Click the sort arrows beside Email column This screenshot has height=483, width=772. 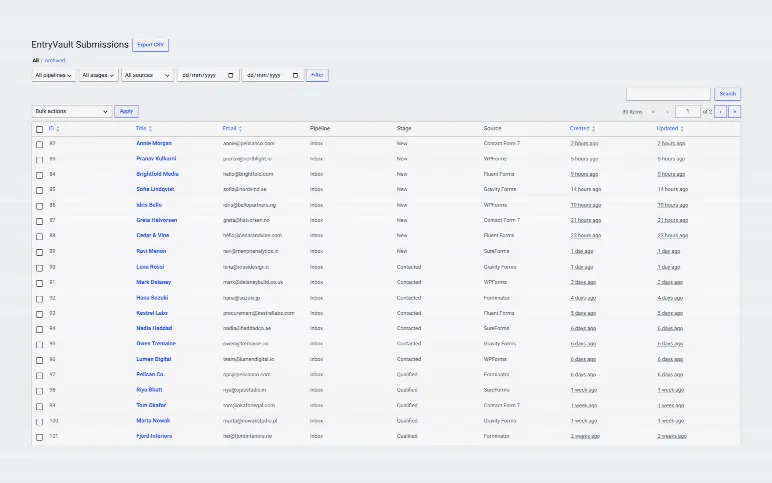pos(240,129)
